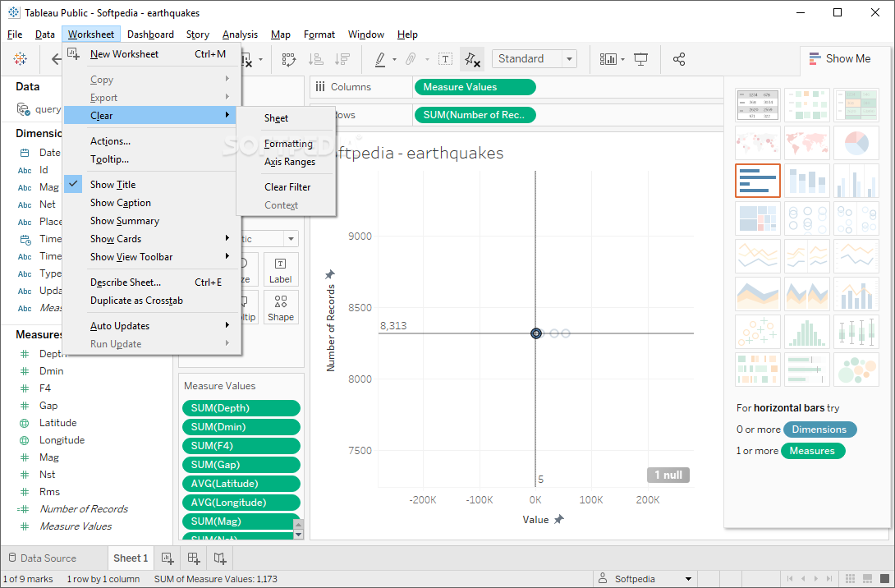Click the Show/Hide Cards toolbar icon
Viewport: 895px width, 588px height.
pos(608,59)
